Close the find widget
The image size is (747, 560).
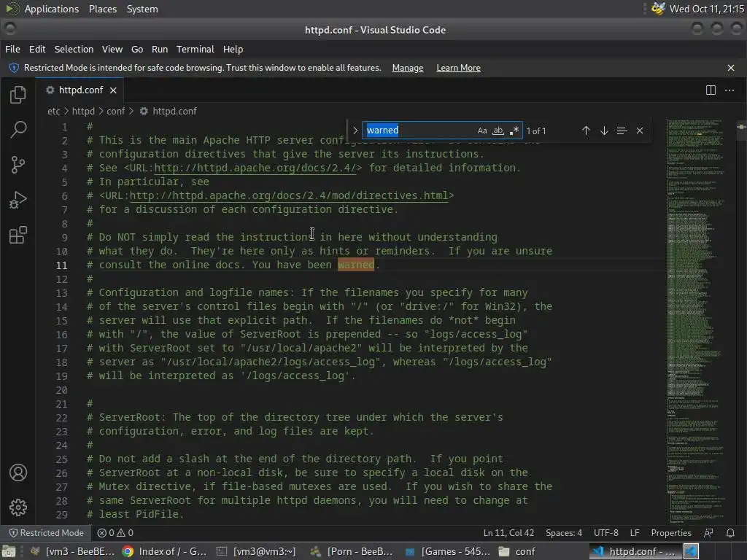pos(640,131)
